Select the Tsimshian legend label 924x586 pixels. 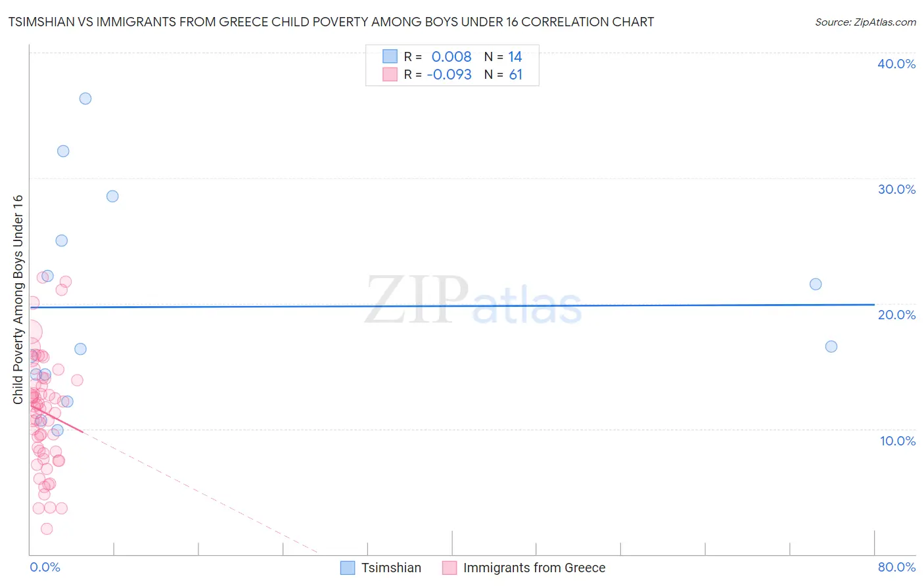tap(391, 568)
